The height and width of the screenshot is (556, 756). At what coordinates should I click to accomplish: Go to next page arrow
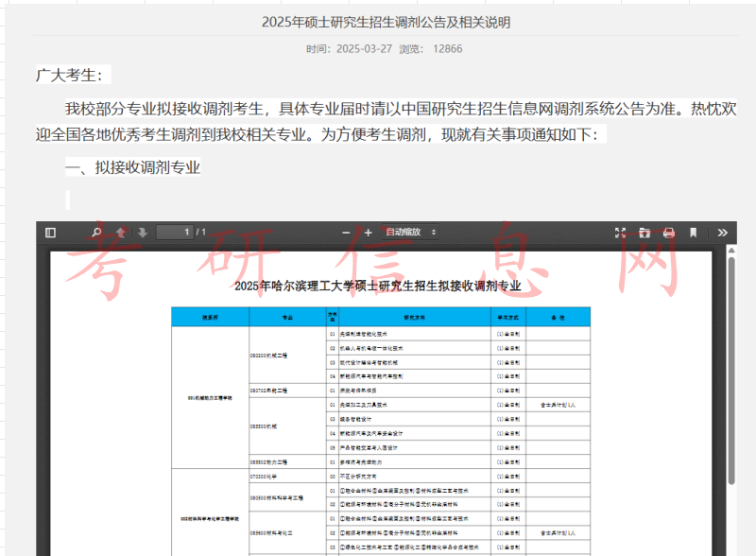pos(142,233)
